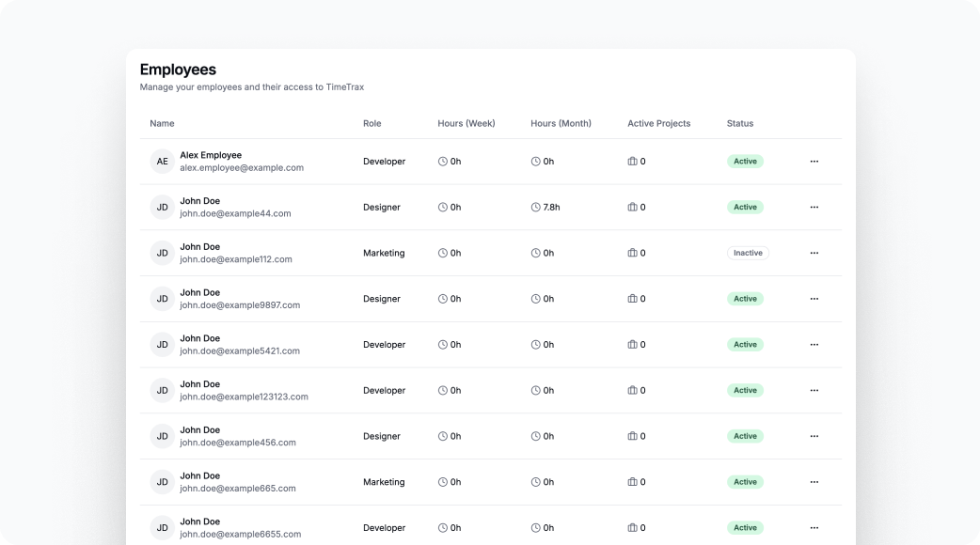The height and width of the screenshot is (545, 980).
Task: Click JD avatar beside john.doe@example44.com
Action: (x=162, y=208)
